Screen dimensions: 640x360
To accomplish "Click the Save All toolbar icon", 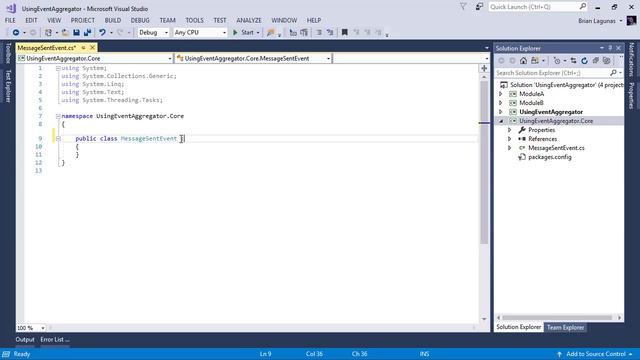I will (x=87, y=32).
